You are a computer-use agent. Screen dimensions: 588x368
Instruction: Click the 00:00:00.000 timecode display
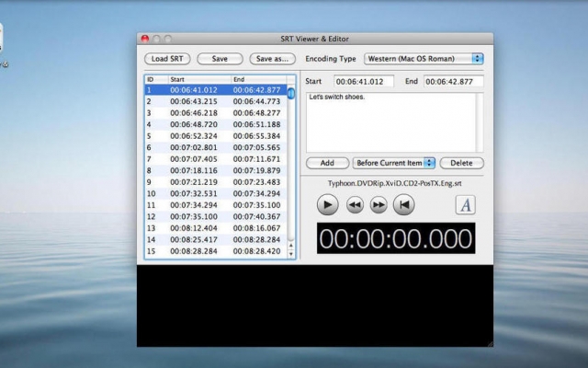(x=396, y=238)
